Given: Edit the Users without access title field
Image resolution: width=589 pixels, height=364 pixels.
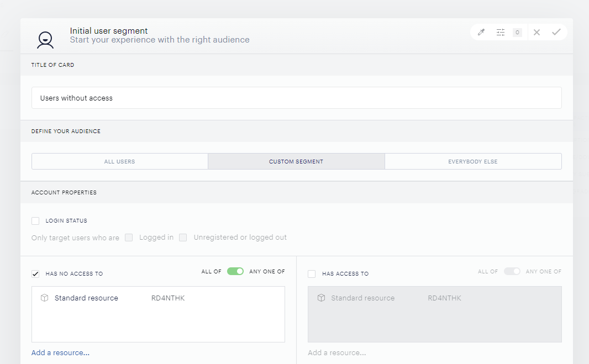Looking at the screenshot, I should (296, 98).
